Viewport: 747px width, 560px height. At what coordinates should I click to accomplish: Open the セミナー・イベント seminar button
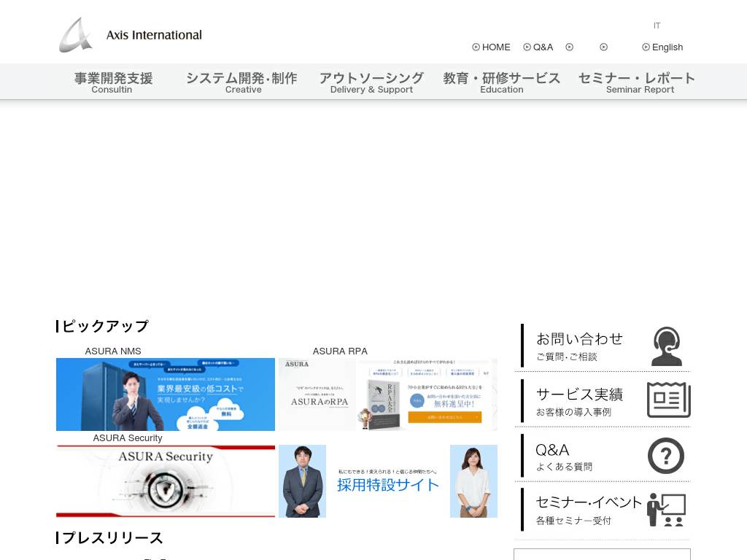coord(603,510)
